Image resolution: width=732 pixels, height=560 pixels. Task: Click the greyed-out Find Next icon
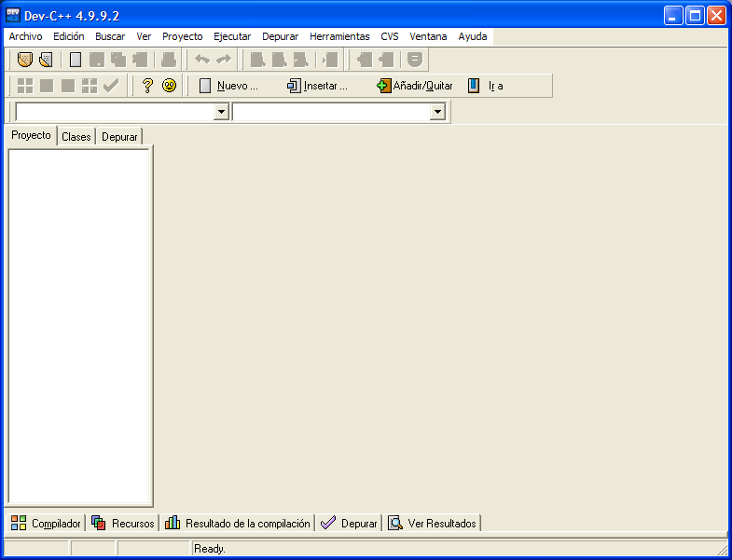pyautogui.click(x=300, y=60)
